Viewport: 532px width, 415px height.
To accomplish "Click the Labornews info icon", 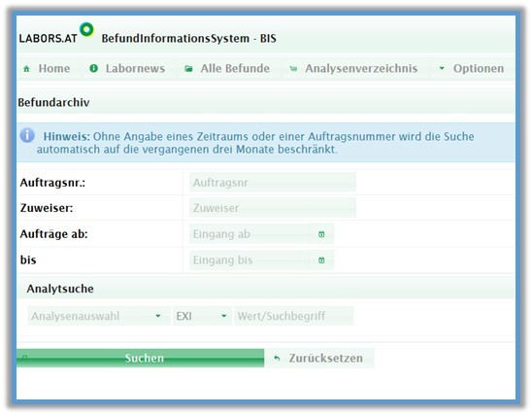I will pyautogui.click(x=93, y=69).
